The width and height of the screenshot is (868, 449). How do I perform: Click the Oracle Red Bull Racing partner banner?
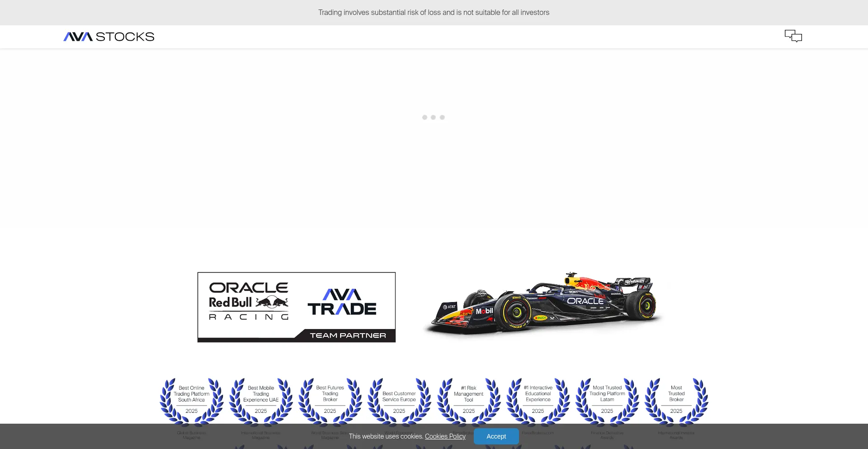pos(297,307)
